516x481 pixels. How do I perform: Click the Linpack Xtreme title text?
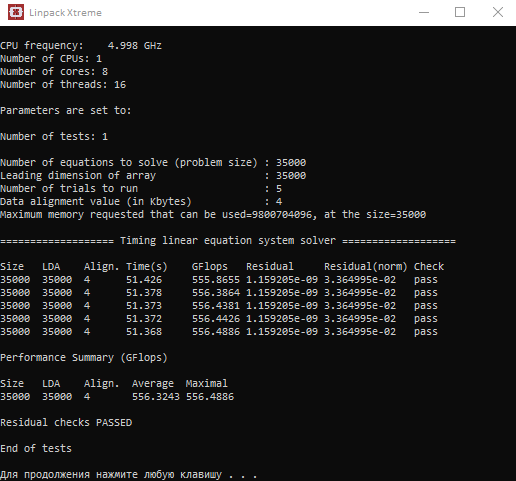click(65, 13)
